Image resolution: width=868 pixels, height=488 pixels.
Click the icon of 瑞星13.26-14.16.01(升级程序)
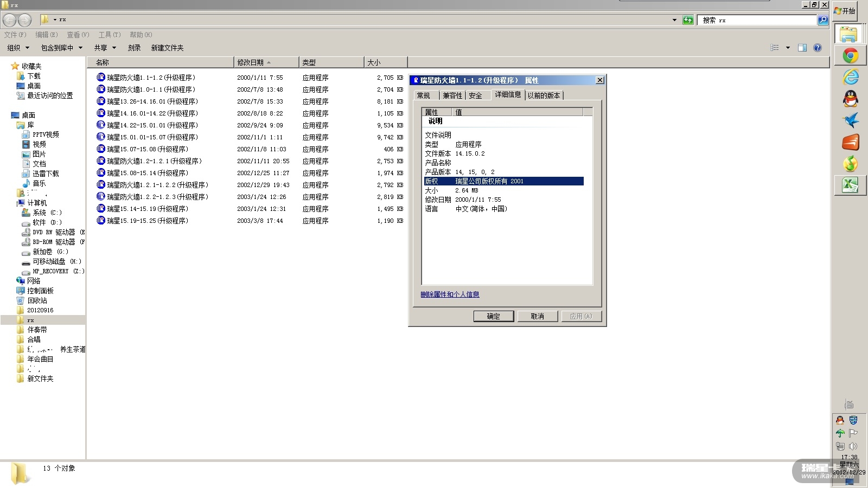100,101
